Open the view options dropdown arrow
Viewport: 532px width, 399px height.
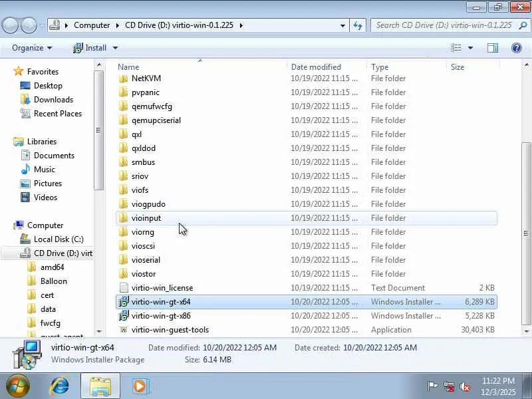(470, 48)
